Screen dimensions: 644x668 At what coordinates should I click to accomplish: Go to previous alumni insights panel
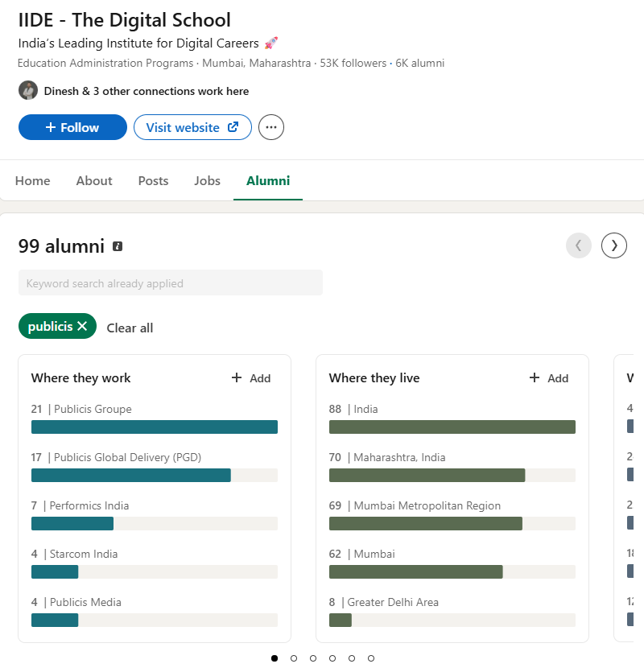tap(578, 245)
